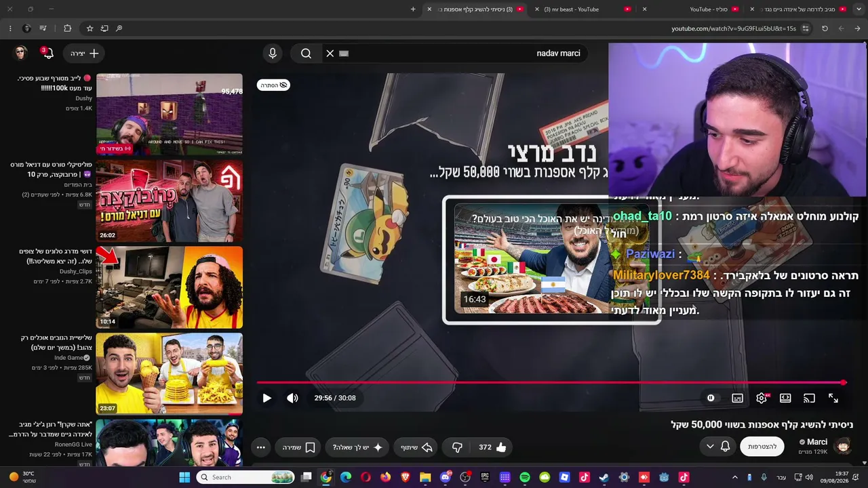Open the Windows Start menu
This screenshot has height=488, width=868.
184,477
